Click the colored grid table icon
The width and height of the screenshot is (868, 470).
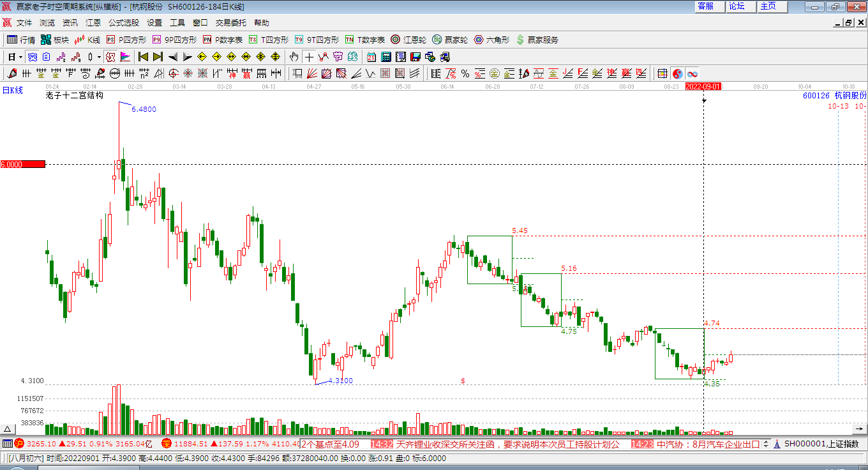click(x=662, y=73)
